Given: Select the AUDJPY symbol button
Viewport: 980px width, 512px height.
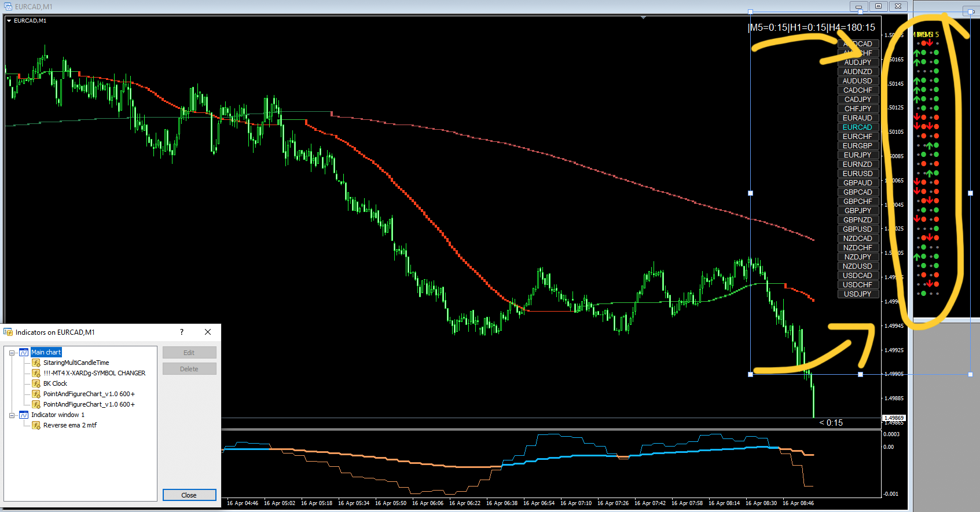Looking at the screenshot, I should pos(858,63).
